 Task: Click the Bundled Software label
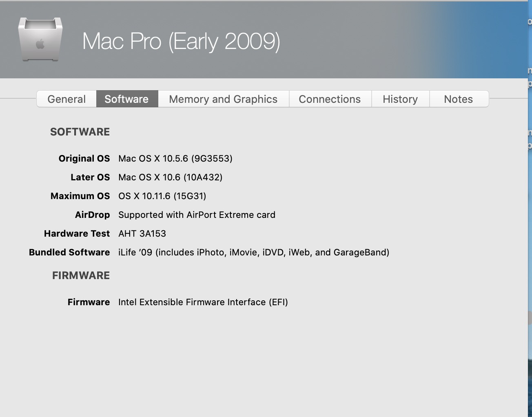coord(69,252)
